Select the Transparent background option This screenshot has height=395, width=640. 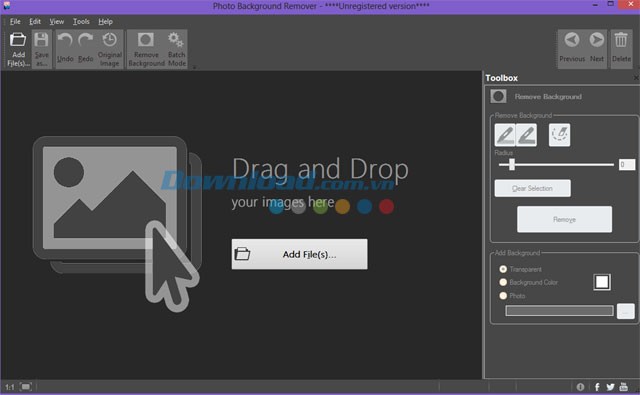(503, 269)
